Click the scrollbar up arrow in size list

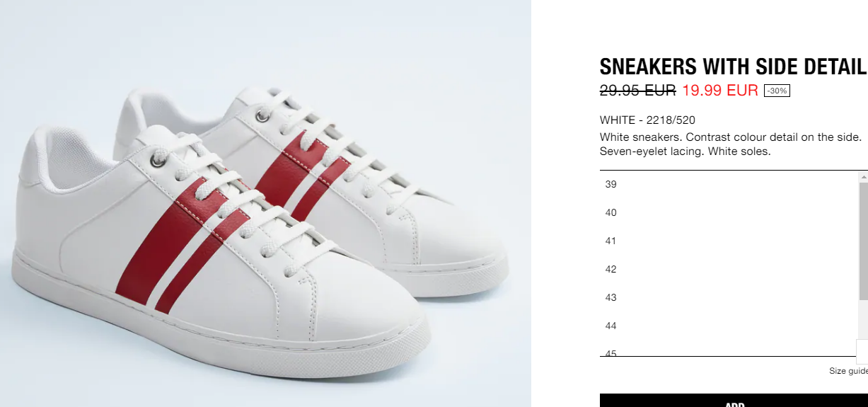863,176
